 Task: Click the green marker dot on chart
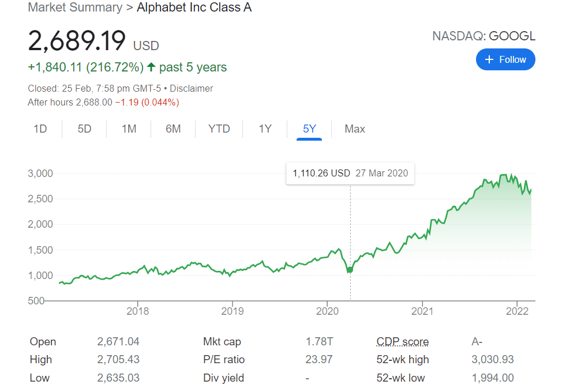click(350, 270)
